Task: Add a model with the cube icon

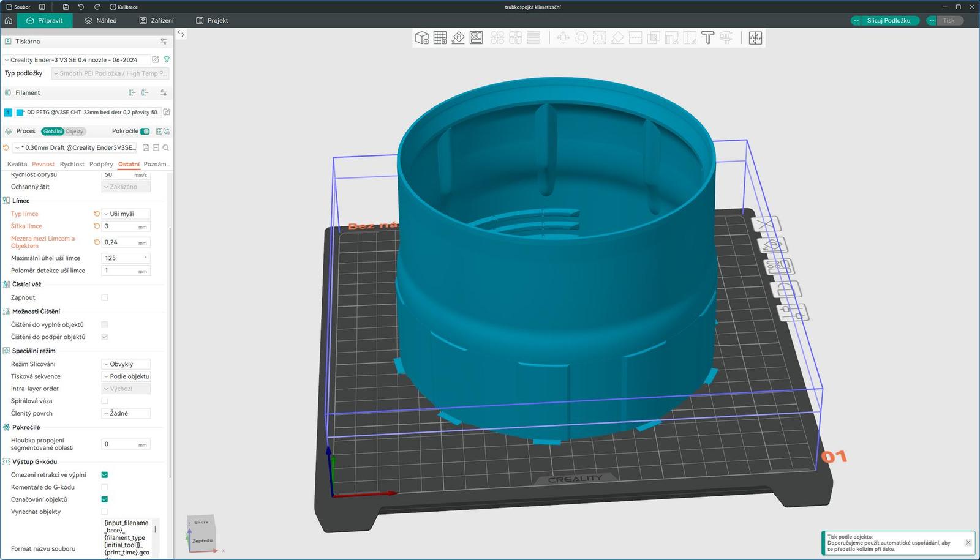Action: (x=421, y=38)
